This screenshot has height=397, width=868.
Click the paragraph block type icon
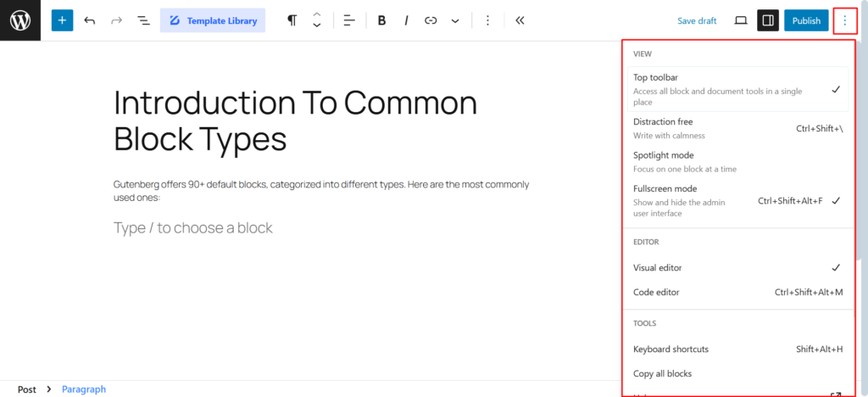coord(292,20)
